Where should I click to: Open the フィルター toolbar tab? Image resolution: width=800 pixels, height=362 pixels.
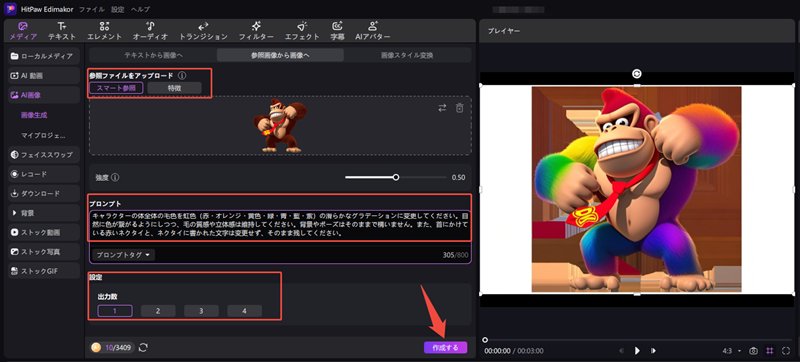click(x=256, y=31)
